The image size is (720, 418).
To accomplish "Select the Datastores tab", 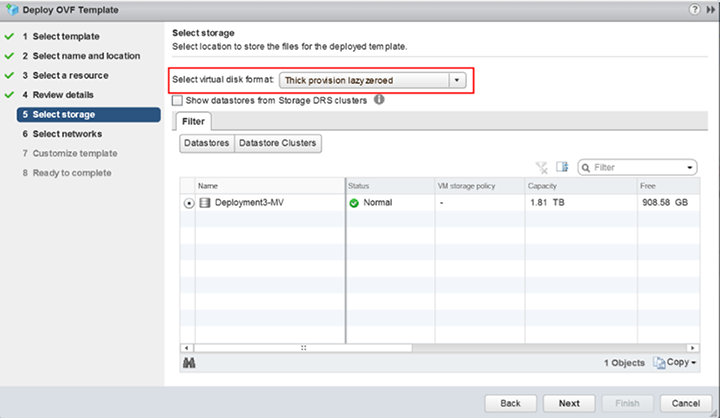I will point(207,143).
